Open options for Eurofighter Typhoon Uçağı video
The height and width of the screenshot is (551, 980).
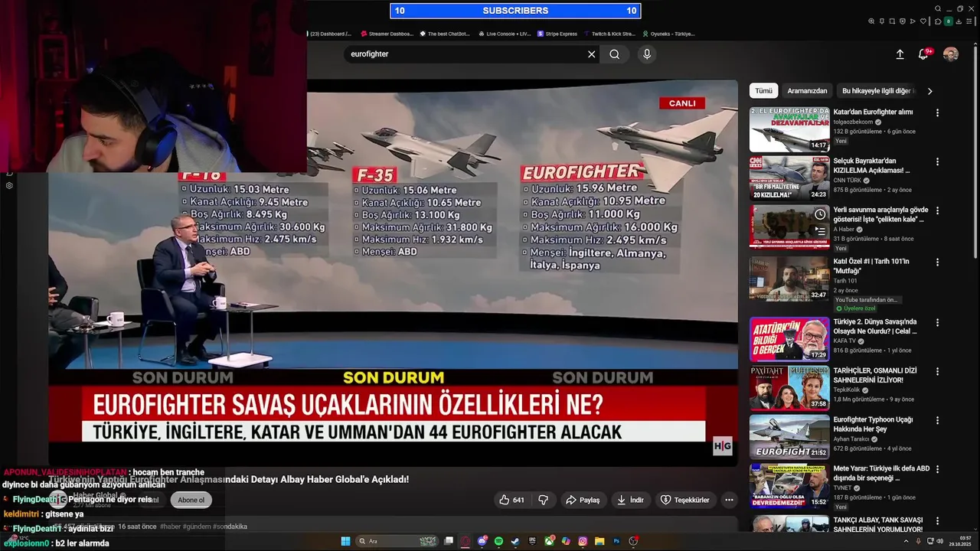(x=937, y=420)
